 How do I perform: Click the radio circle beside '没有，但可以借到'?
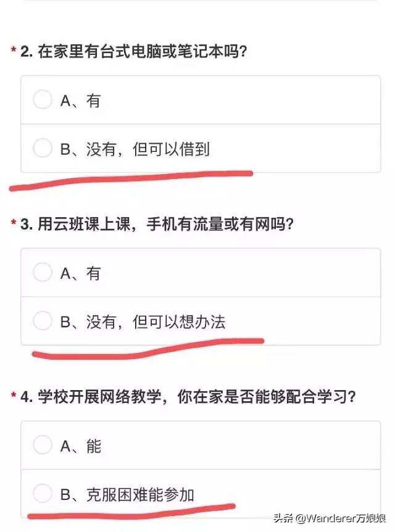point(43,149)
